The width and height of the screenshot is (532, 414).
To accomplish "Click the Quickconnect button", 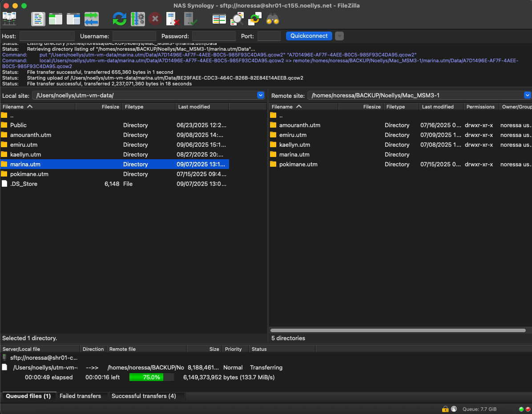I will 309,36.
